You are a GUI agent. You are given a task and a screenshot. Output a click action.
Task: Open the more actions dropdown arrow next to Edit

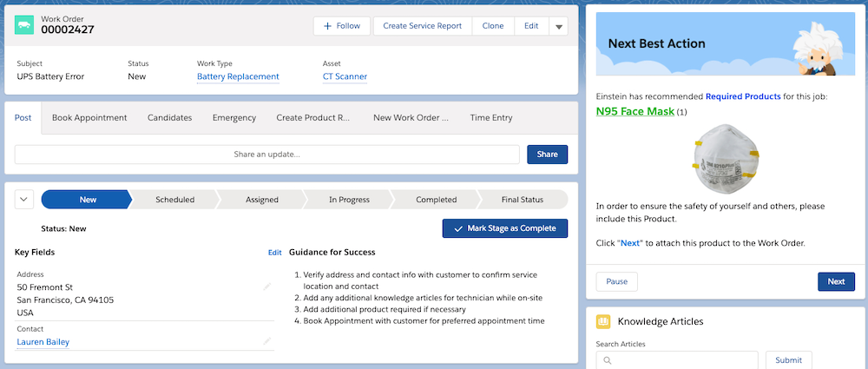(x=559, y=27)
